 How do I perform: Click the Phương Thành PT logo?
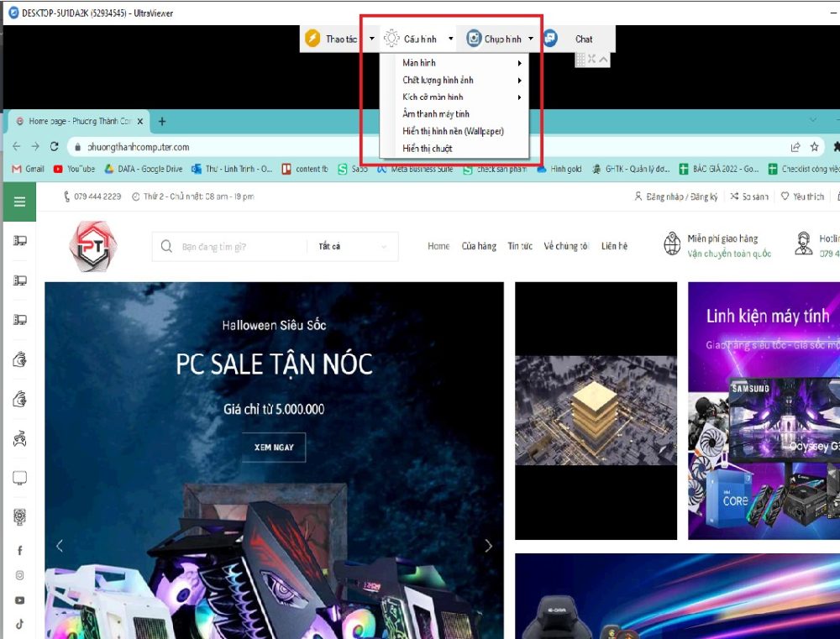pyautogui.click(x=92, y=246)
